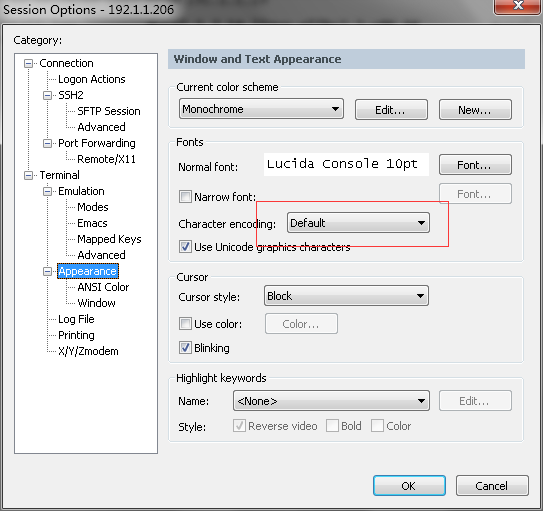This screenshot has width=543, height=511.
Task: Enable the Narrow font checkbox
Action: coord(185,197)
